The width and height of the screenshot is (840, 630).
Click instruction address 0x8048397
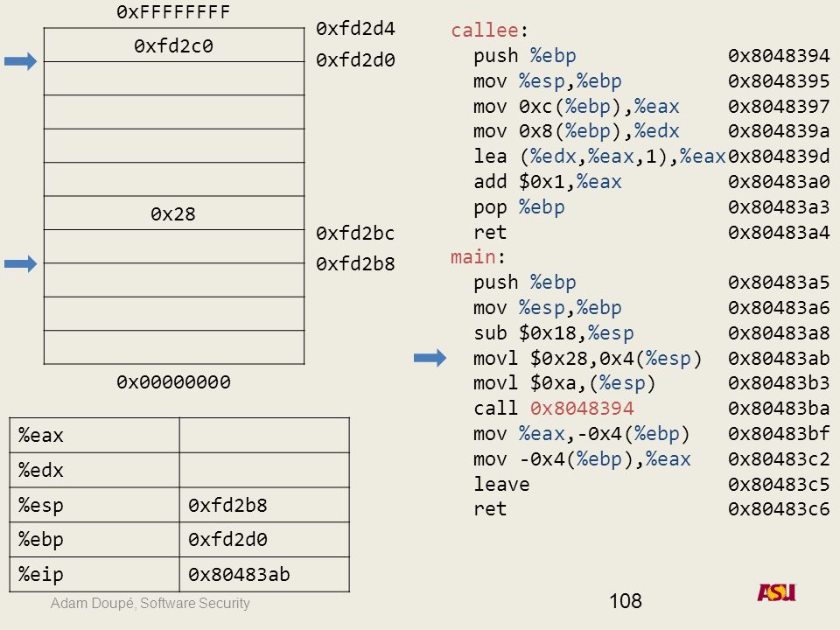click(x=779, y=106)
